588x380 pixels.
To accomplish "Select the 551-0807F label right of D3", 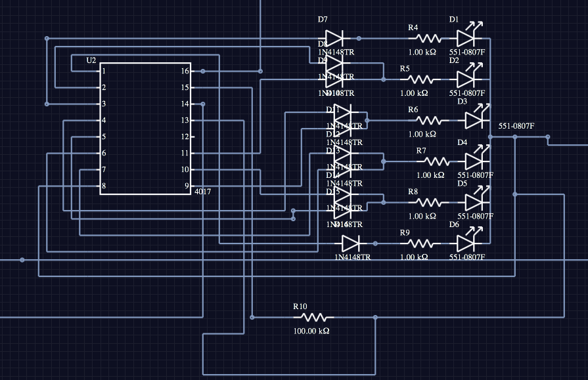I will (x=516, y=126).
